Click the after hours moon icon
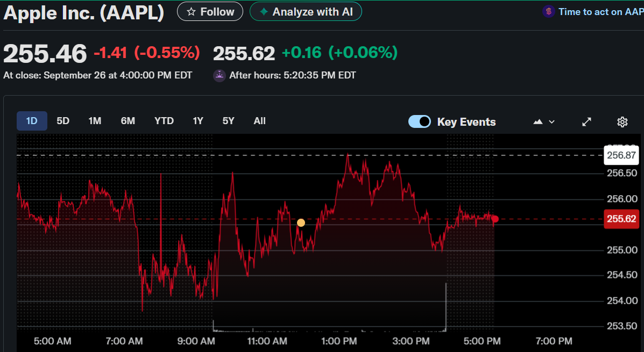Image resolution: width=644 pixels, height=352 pixels. [x=220, y=75]
